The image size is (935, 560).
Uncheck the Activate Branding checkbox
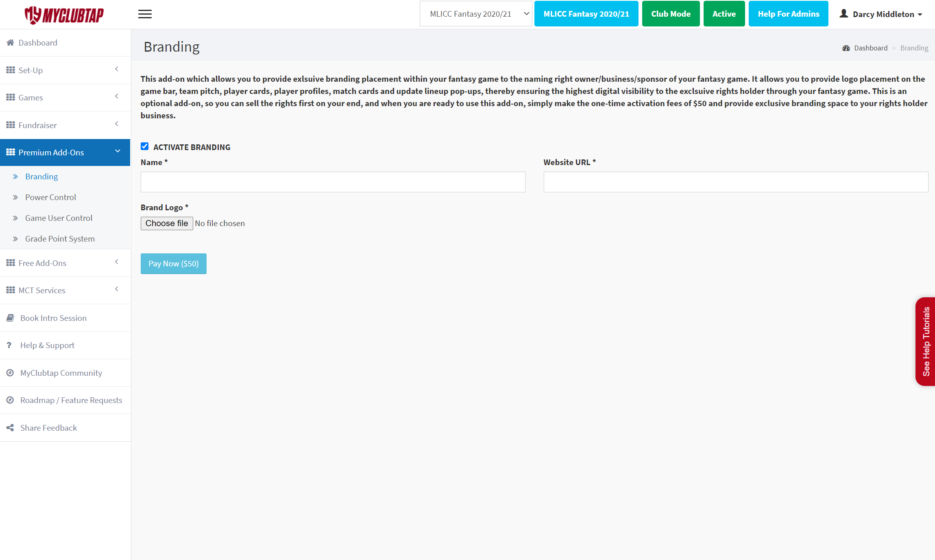[x=144, y=146]
